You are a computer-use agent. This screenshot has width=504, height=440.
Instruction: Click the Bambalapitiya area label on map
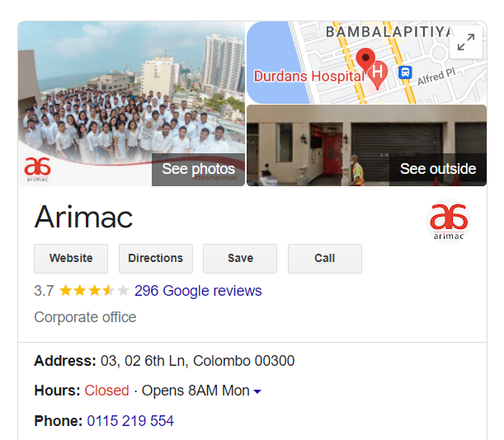[389, 32]
